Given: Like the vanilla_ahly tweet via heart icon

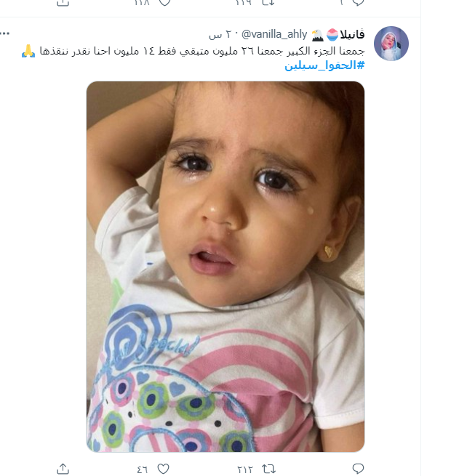Looking at the screenshot, I should [163, 469].
